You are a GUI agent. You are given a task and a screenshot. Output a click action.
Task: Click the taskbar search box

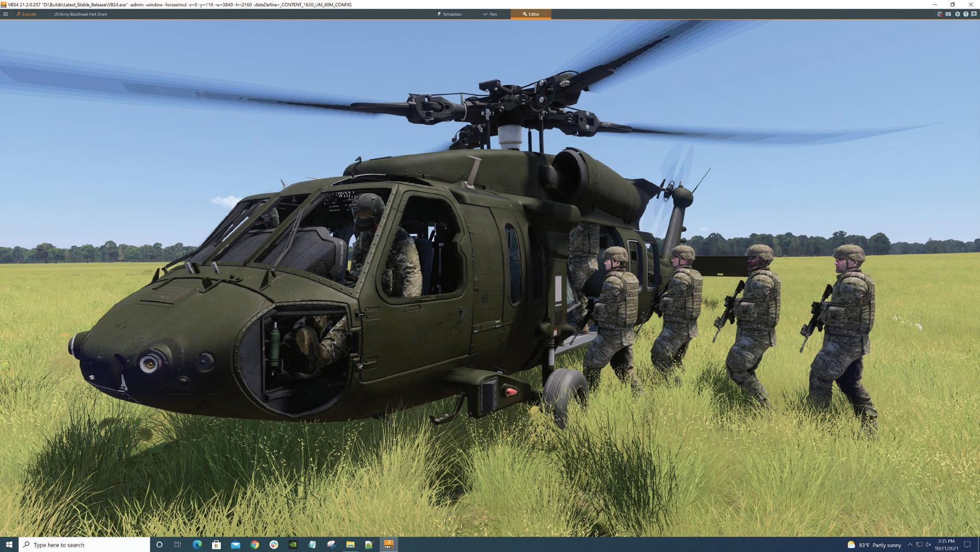pyautogui.click(x=85, y=544)
